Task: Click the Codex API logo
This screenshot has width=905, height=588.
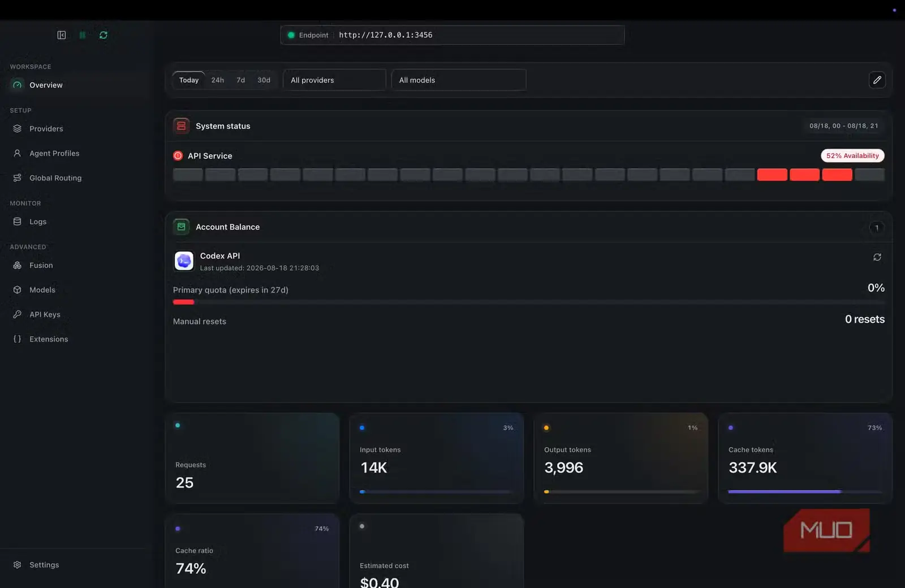Action: point(184,261)
